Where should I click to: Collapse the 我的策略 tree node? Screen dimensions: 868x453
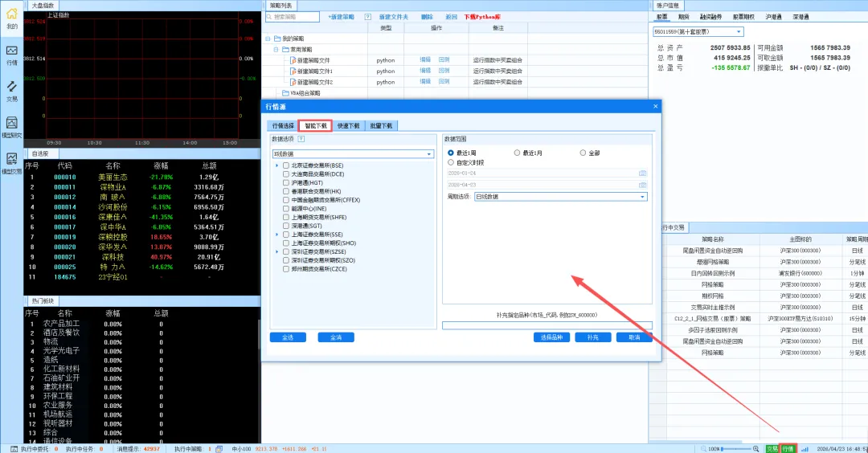coord(268,39)
